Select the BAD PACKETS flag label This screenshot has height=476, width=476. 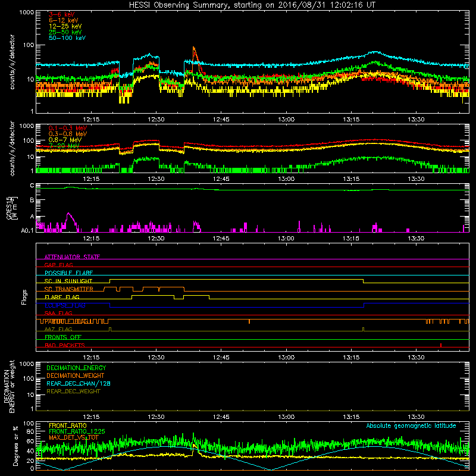pos(65,346)
